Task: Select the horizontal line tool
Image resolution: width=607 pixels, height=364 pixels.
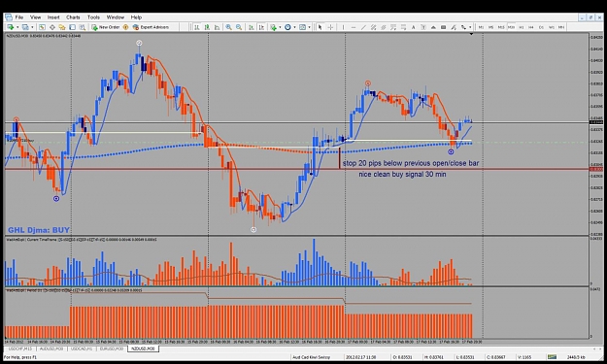Action: pos(354,27)
